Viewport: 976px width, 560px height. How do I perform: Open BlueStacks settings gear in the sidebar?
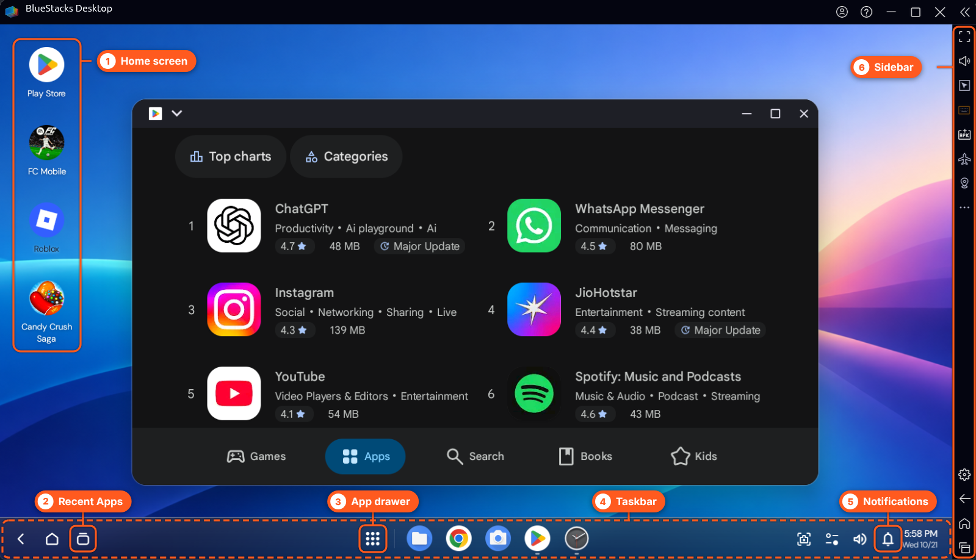point(964,475)
